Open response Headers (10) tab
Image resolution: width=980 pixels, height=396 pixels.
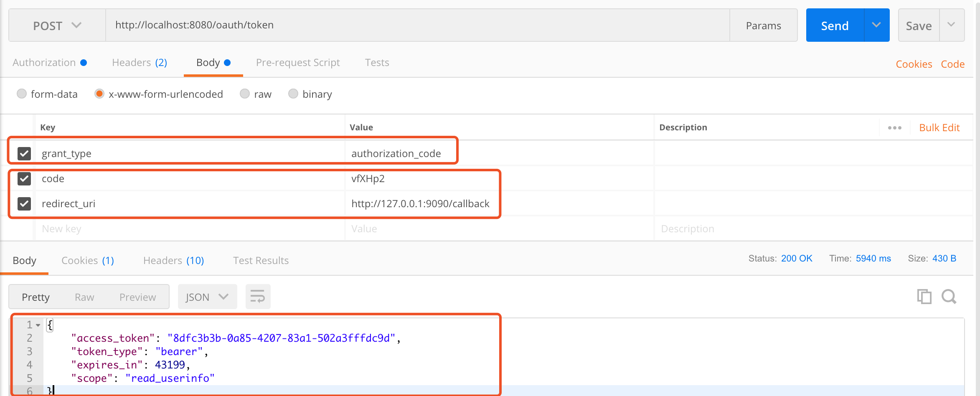173,261
